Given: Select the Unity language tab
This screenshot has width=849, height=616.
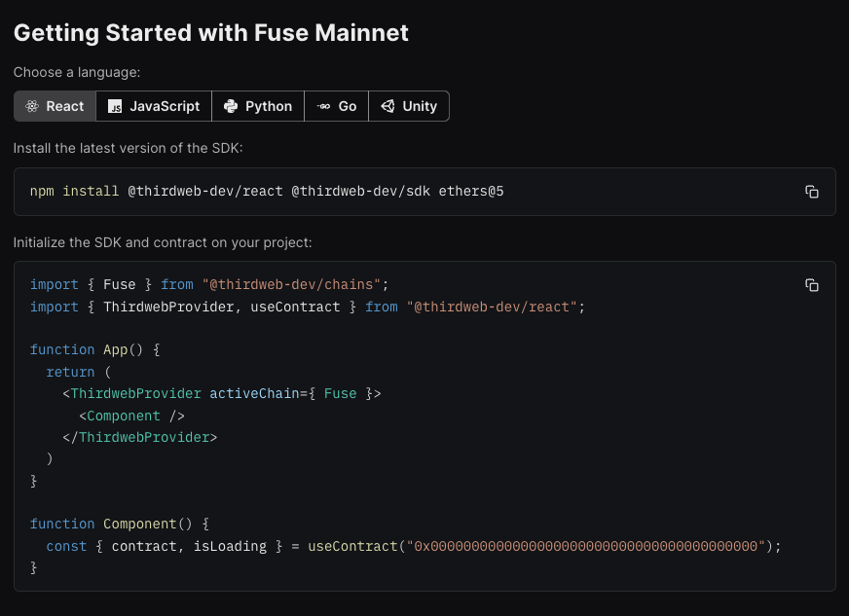Looking at the screenshot, I should (409, 106).
